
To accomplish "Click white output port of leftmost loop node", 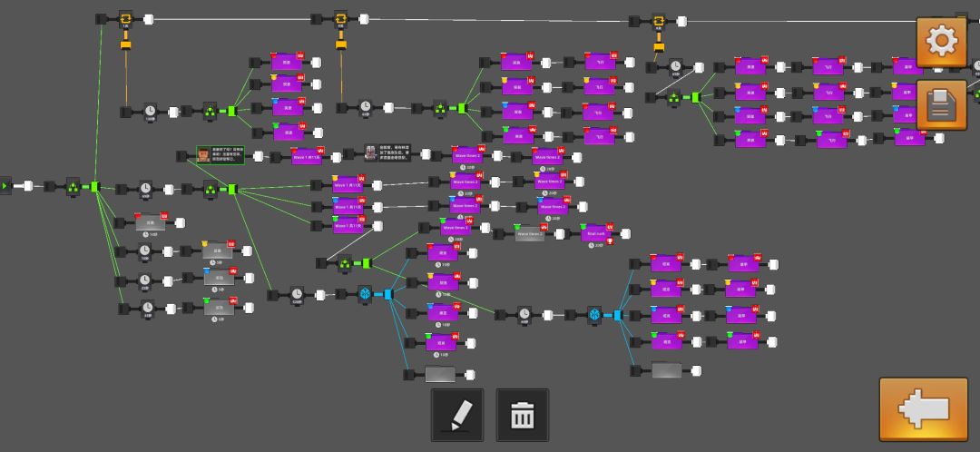I will pyautogui.click(x=148, y=19).
